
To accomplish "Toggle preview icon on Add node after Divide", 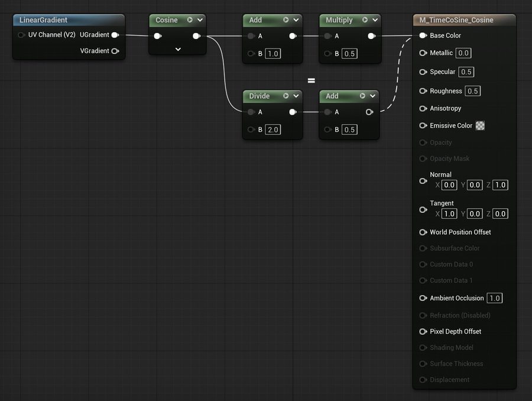I will [362, 96].
